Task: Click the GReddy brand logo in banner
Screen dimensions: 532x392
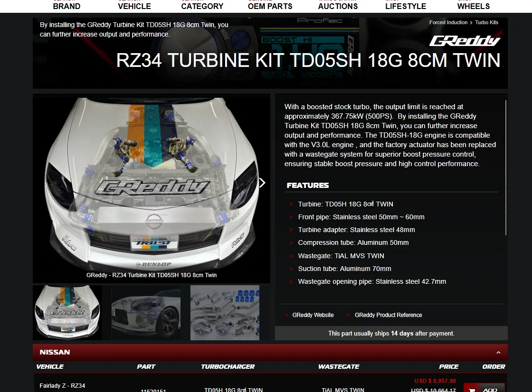Action: click(x=465, y=41)
